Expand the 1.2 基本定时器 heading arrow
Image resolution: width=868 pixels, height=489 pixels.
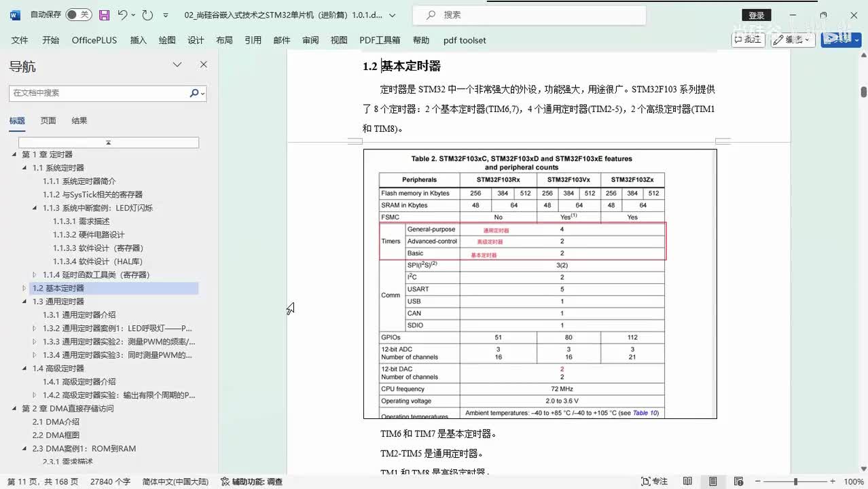pyautogui.click(x=25, y=289)
